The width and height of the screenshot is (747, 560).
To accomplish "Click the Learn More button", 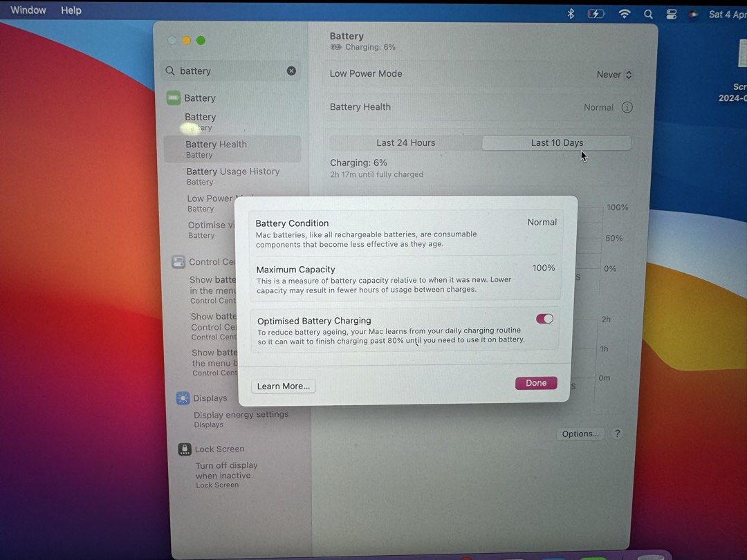I will click(x=284, y=386).
